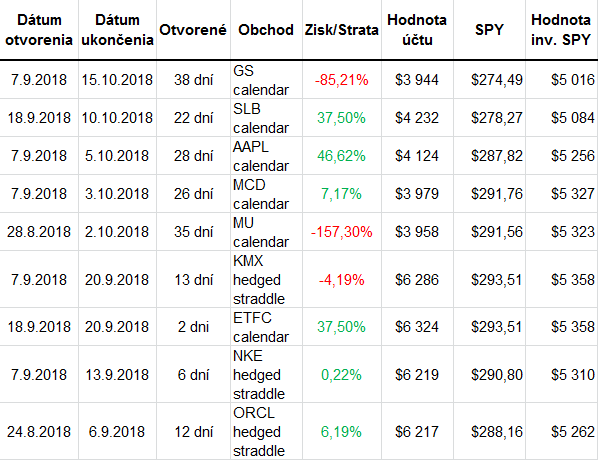Click the Otvorené column header

click(x=193, y=30)
